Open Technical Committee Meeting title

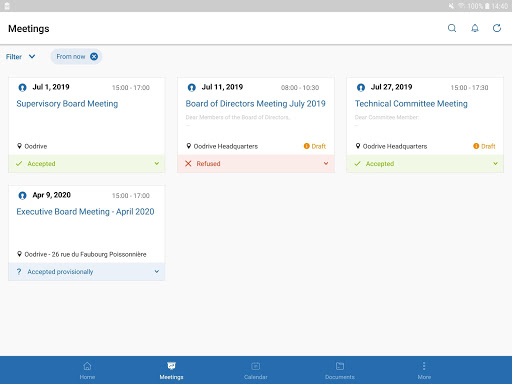pyautogui.click(x=411, y=104)
